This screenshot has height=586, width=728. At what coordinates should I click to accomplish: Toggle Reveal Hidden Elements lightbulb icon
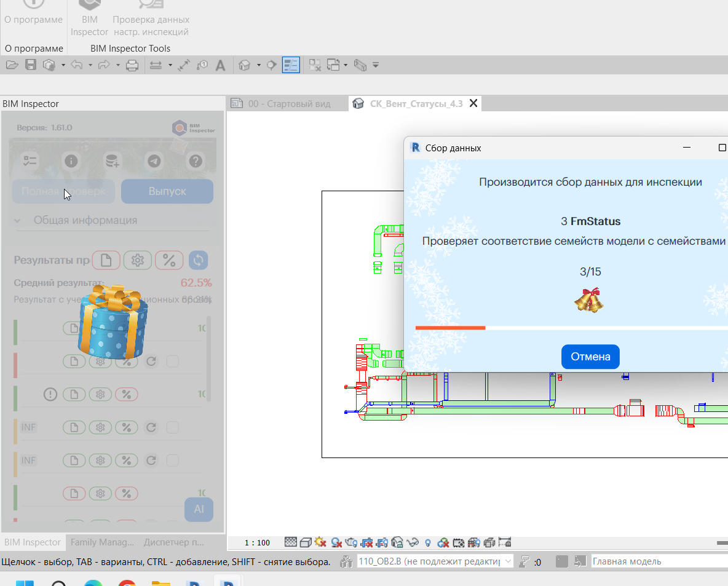427,542
